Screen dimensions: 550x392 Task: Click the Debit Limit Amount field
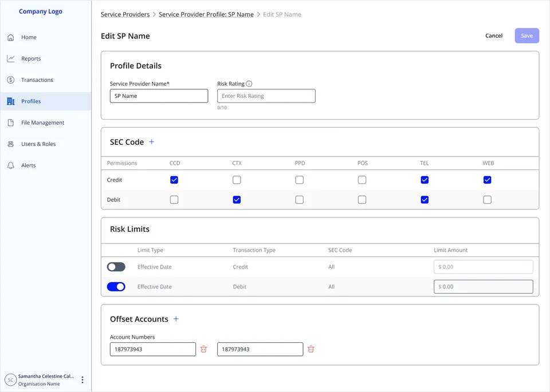click(484, 287)
